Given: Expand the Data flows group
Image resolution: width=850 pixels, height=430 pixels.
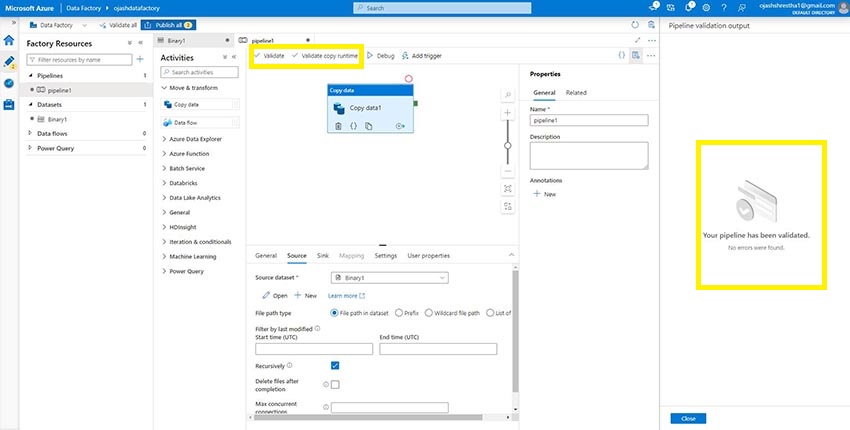Looking at the screenshot, I should (30, 133).
